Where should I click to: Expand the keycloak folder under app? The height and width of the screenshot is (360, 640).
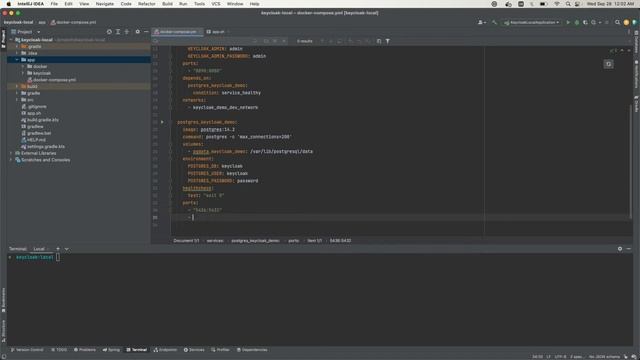tap(23, 73)
